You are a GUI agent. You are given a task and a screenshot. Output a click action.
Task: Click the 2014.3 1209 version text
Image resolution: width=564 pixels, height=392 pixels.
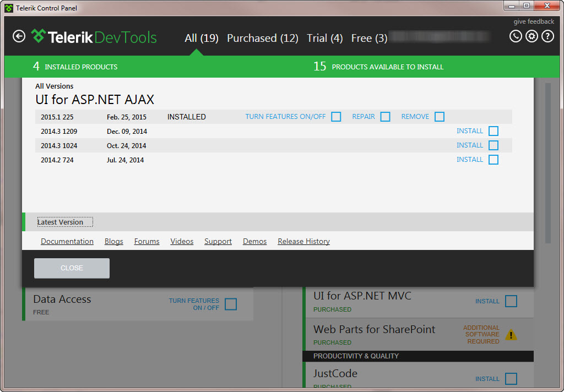tap(59, 132)
